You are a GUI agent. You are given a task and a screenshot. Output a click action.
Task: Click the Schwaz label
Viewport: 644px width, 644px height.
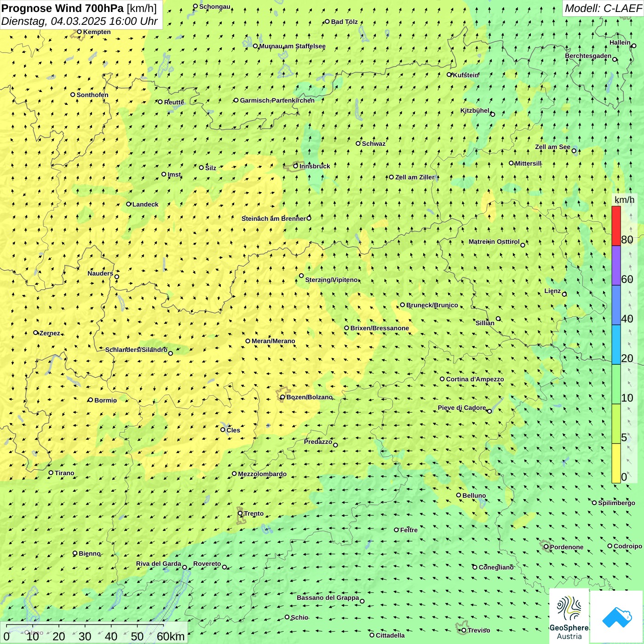tap(374, 144)
